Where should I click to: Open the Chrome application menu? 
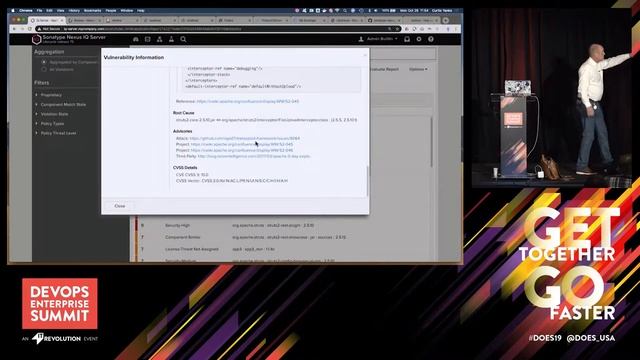(x=26, y=11)
